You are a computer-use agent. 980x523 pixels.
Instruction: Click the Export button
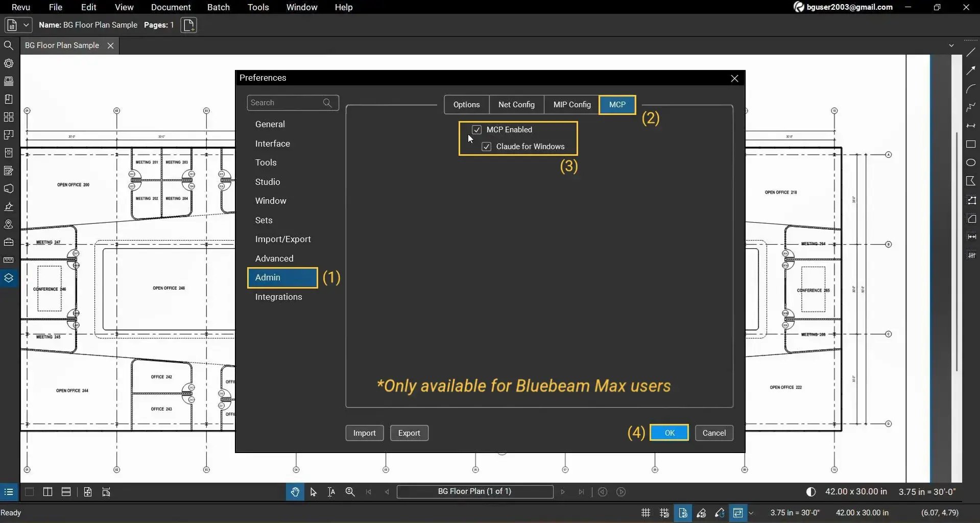click(409, 433)
